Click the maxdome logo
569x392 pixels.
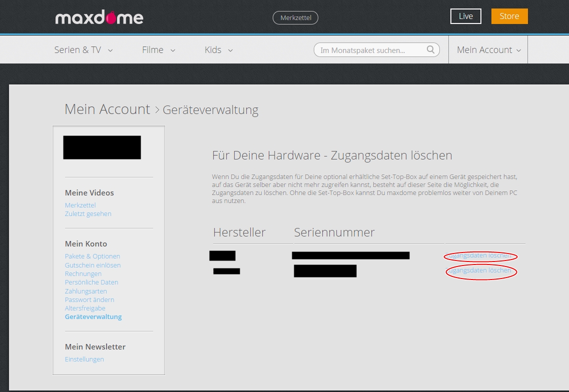(x=99, y=17)
